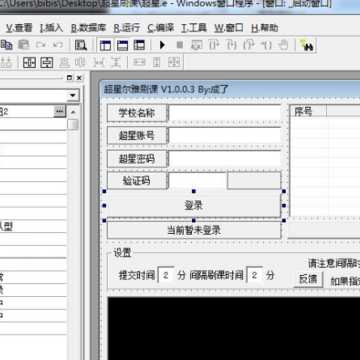Click the property panel scrollbar up arrow
This screenshot has height=360, width=360.
(73, 112)
